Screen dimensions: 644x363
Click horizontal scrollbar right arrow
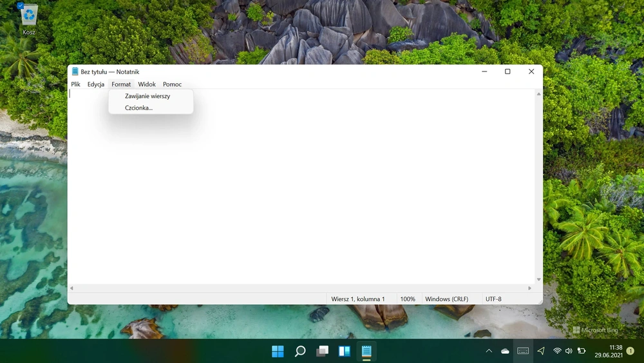click(x=530, y=288)
